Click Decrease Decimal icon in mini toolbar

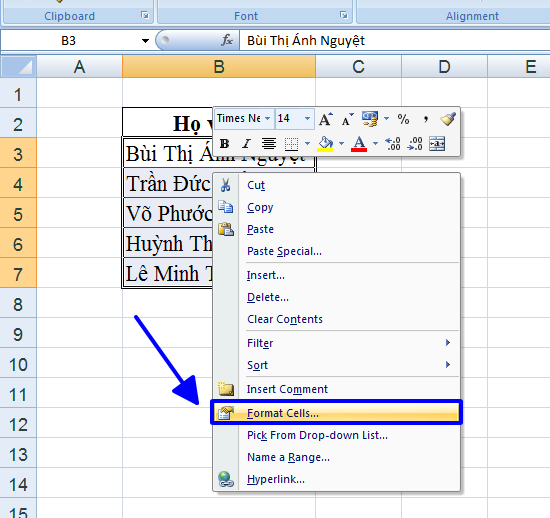click(x=415, y=144)
